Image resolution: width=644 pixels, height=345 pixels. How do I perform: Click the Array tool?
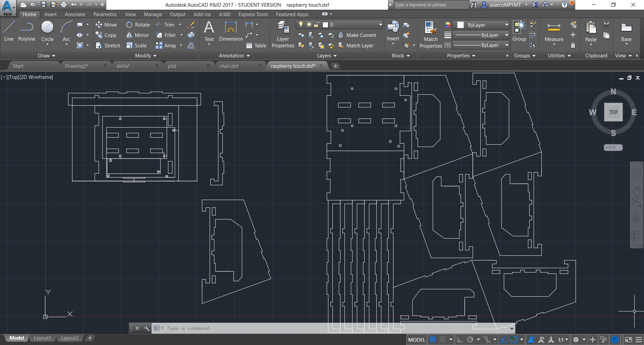point(166,45)
